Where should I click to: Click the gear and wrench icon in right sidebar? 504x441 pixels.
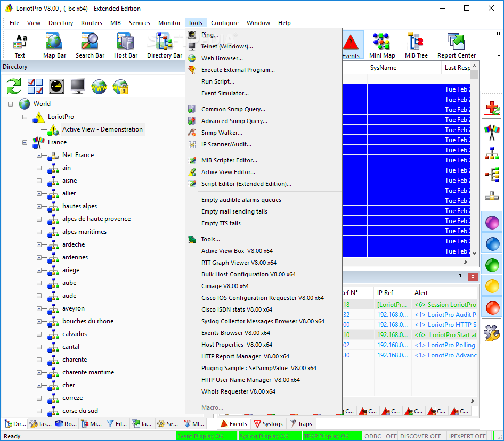pyautogui.click(x=492, y=332)
